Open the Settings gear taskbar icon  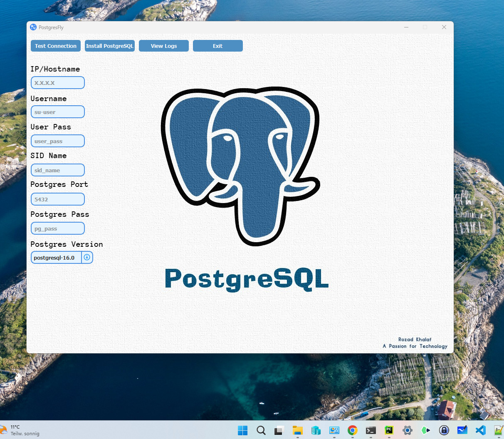[408, 430]
